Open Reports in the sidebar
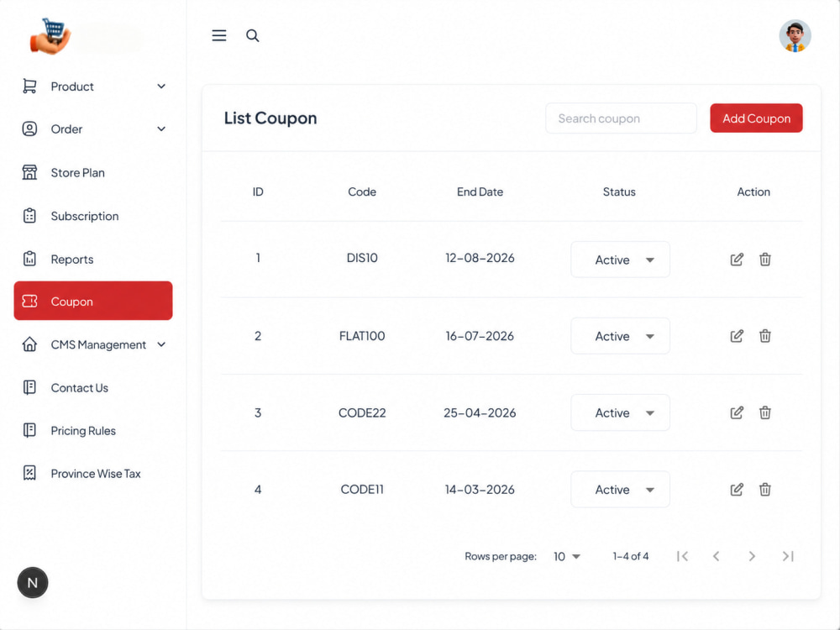840x630 pixels. coord(93,259)
